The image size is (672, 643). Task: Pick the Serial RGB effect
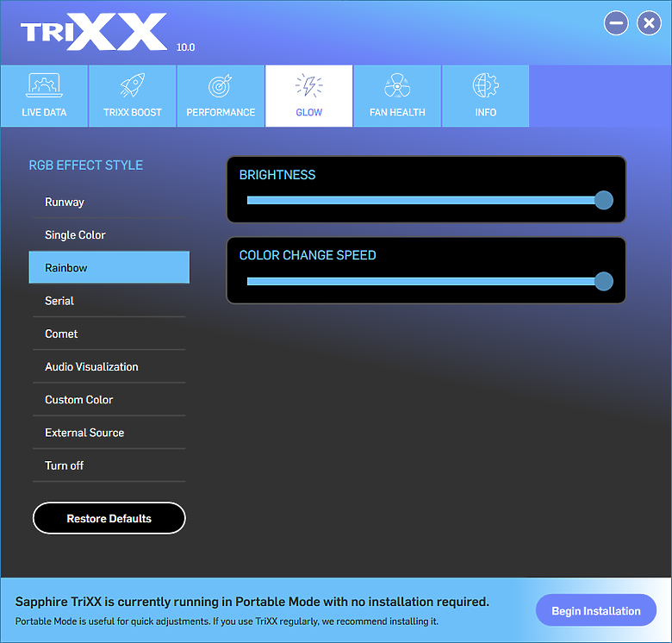click(x=109, y=301)
